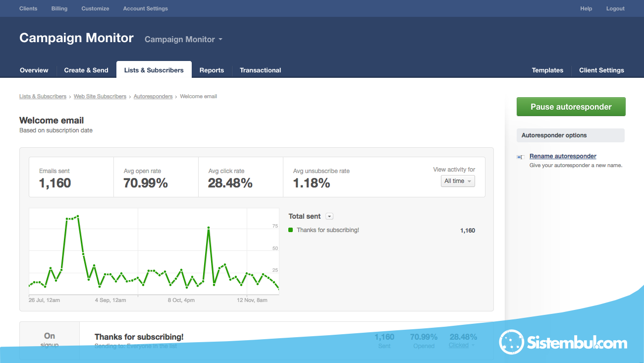Open the Client Settings tab
This screenshot has width=644, height=363.
pyautogui.click(x=601, y=70)
